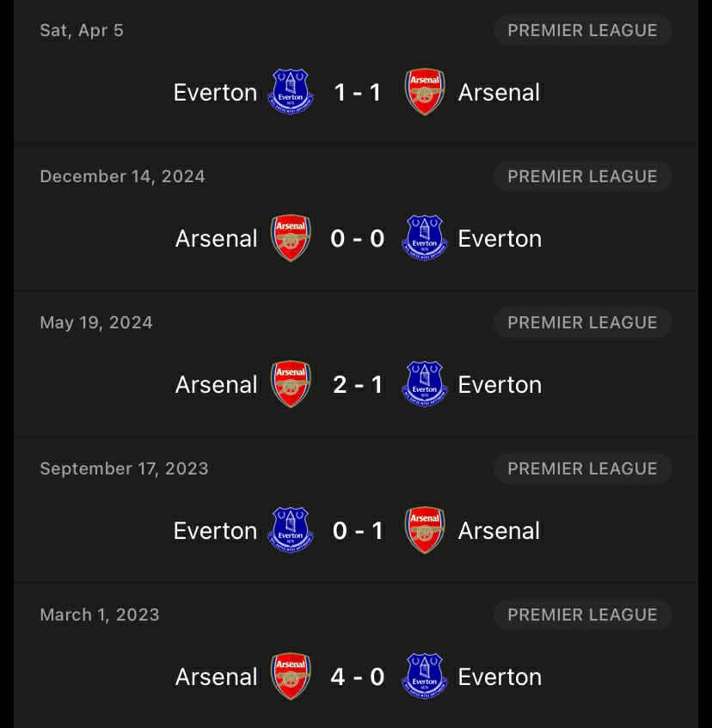Click Arsenal crest in March 1, 2023 match
The image size is (712, 728).
point(291,676)
